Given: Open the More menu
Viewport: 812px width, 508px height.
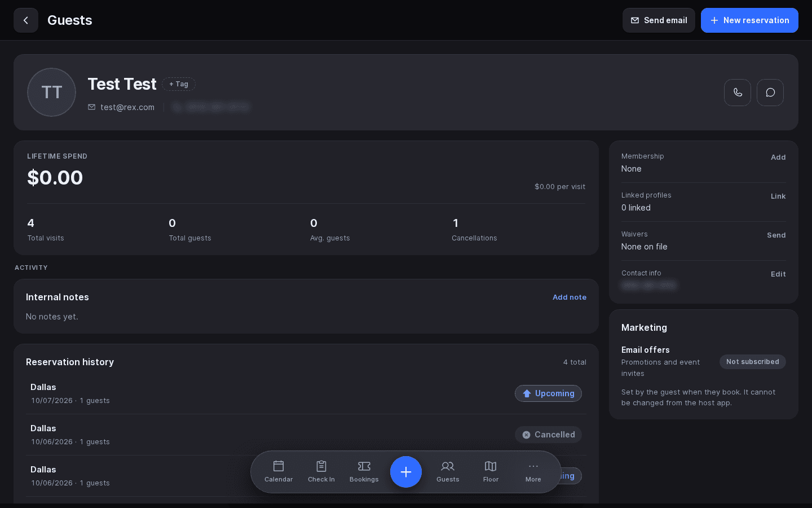Looking at the screenshot, I should point(533,472).
